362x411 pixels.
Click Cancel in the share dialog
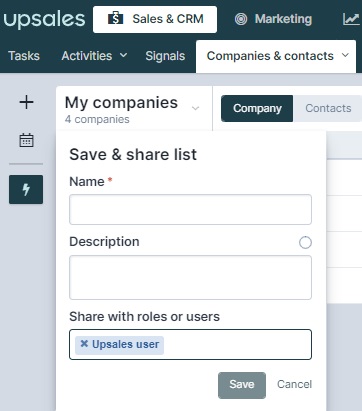pos(294,384)
